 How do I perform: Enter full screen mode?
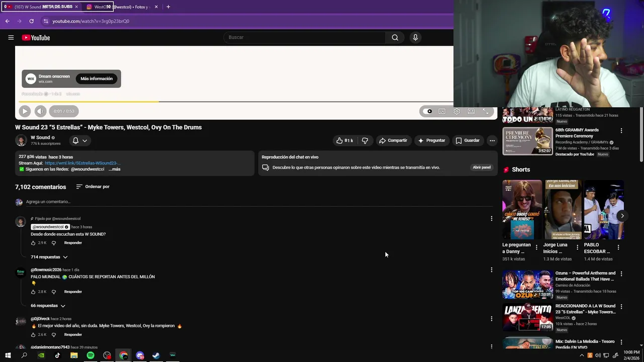(486, 112)
